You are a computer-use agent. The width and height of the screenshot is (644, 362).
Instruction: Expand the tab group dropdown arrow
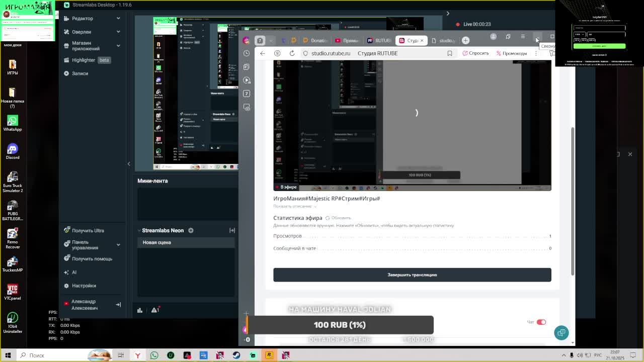tap(271, 41)
